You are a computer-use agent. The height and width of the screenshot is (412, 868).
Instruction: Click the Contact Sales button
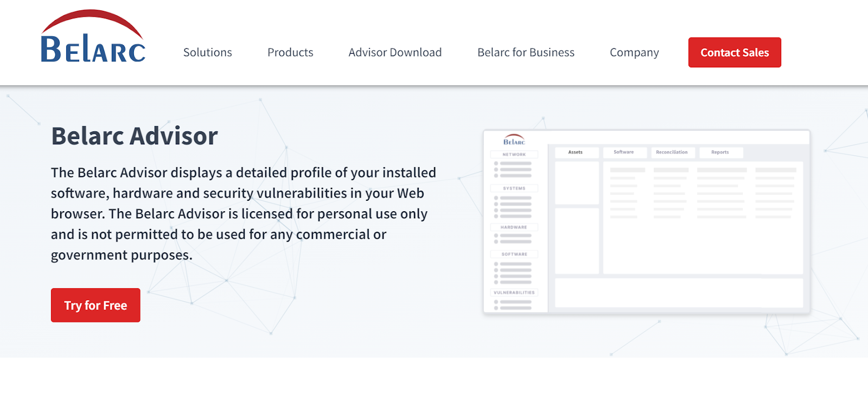pyautogui.click(x=735, y=52)
